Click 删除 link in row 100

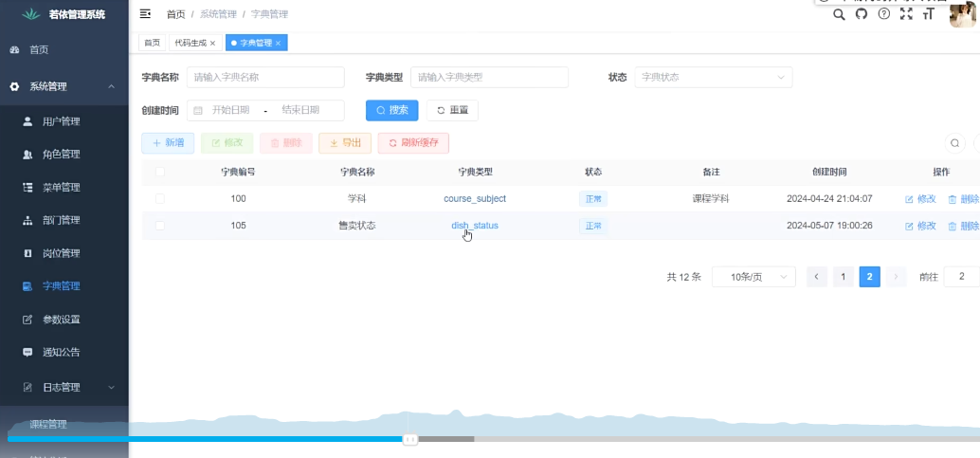964,199
